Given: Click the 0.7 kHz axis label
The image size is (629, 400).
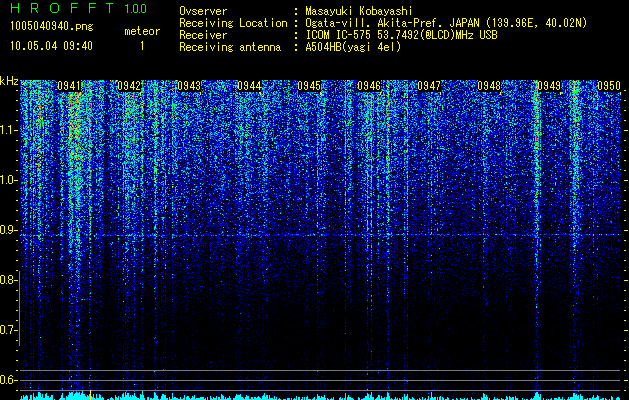Looking at the screenshot, I should coord(7,330).
